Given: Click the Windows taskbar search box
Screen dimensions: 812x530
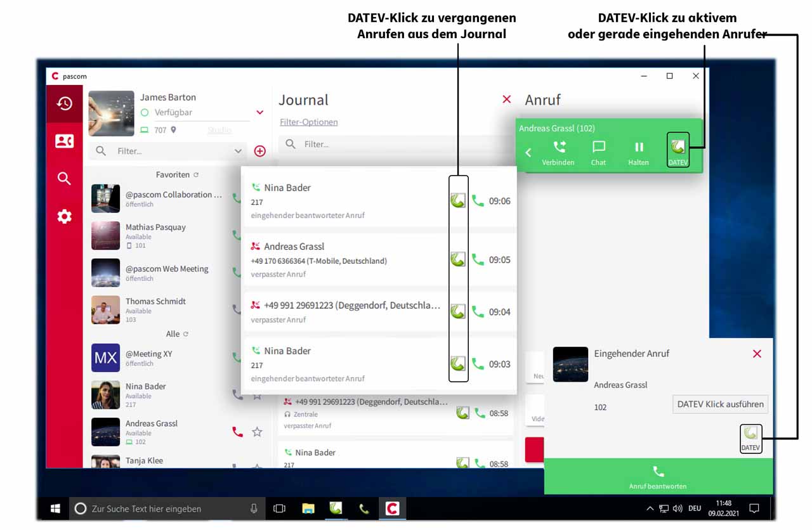Looking at the screenshot, I should point(167,508).
